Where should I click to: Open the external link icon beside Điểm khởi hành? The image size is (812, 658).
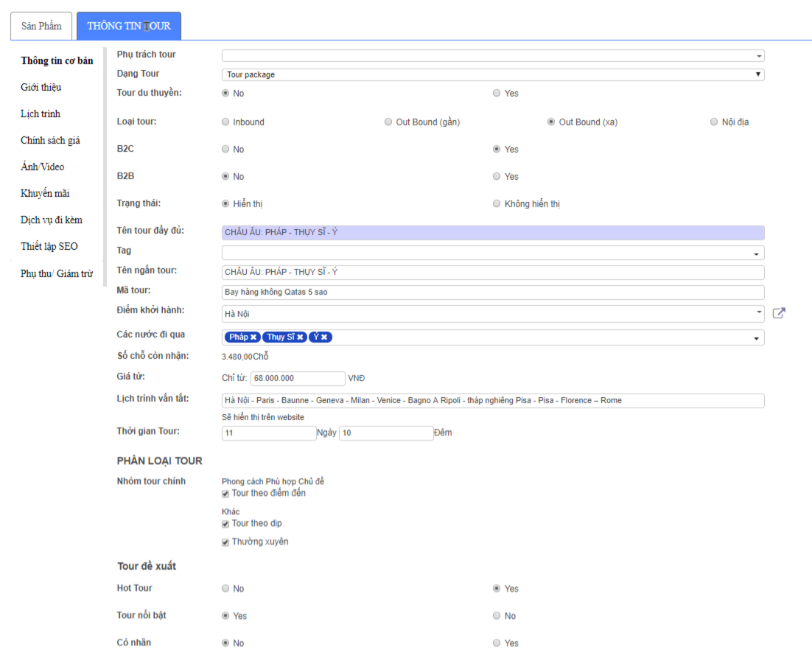(778, 313)
